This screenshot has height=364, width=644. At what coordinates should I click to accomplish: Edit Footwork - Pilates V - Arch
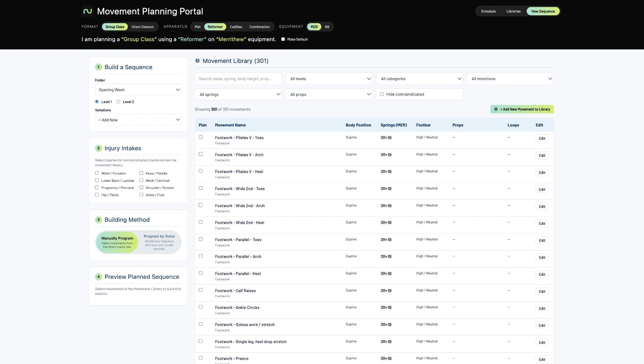coord(542,156)
